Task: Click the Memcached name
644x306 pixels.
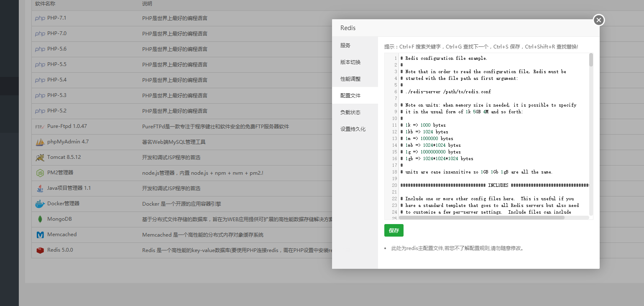Action: [x=62, y=235]
